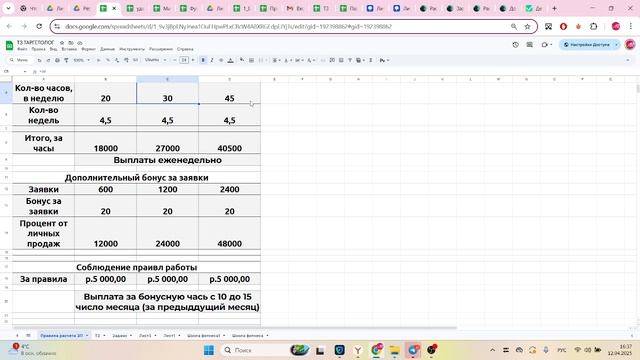Click the Menus search box in toolbar
The width and height of the screenshot is (640, 360).
click(20, 60)
